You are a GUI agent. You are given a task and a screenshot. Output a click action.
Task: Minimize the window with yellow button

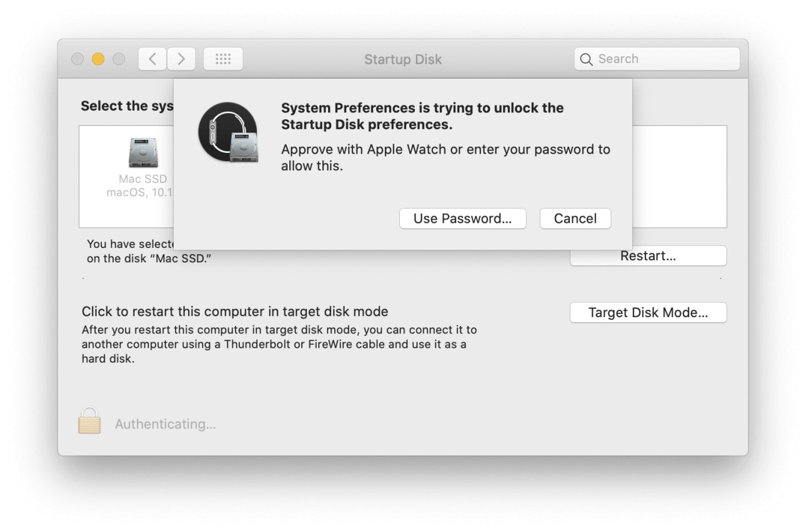[x=98, y=59]
